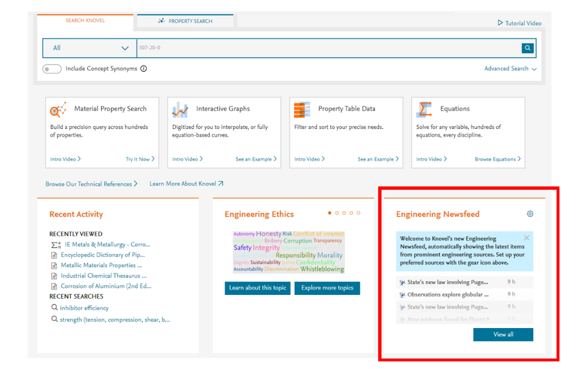Open Material Property Search Intro Video

(x=66, y=159)
